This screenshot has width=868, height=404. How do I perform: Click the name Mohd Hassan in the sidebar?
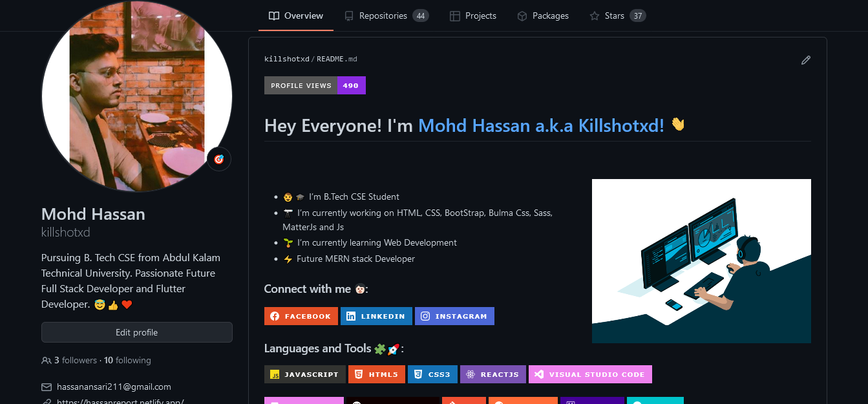(x=93, y=214)
